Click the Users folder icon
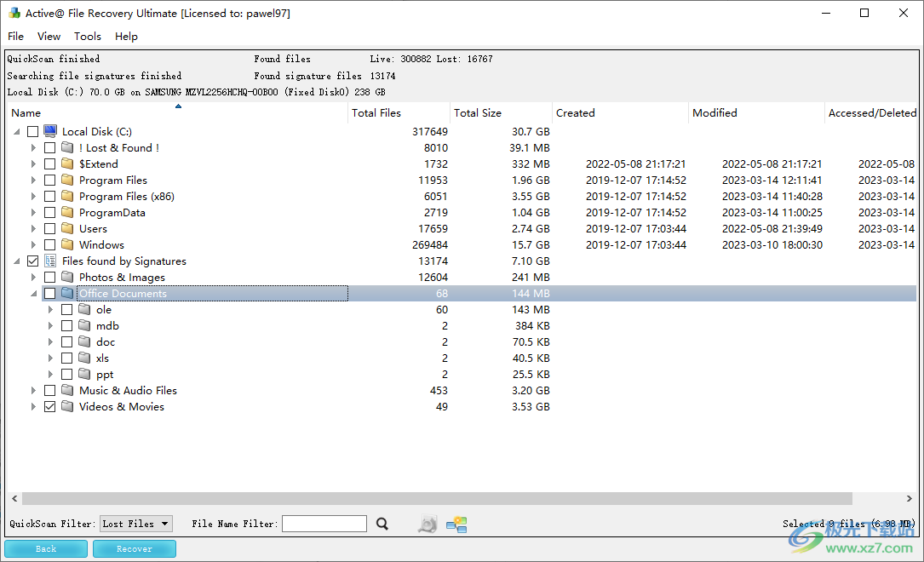 point(68,228)
